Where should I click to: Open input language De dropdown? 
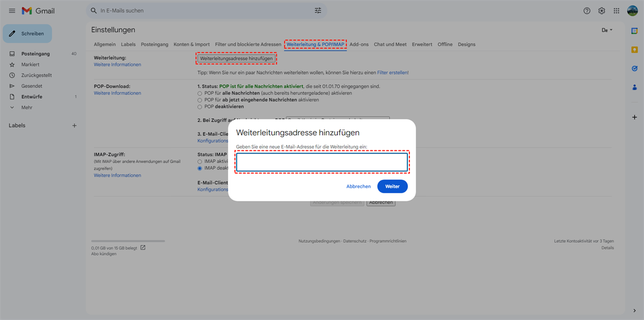tap(607, 30)
